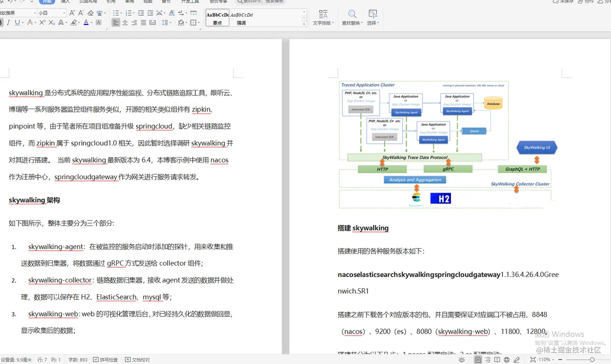Click the 选择 select button
The height and width of the screenshot is (364, 611).
click(x=373, y=18)
